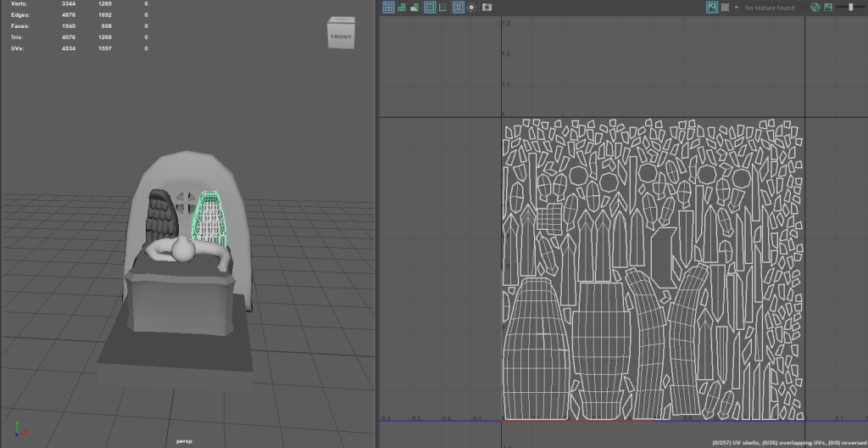Screen dimensions: 868x448
Task: Click the 'No texture found' field
Action: tap(770, 8)
